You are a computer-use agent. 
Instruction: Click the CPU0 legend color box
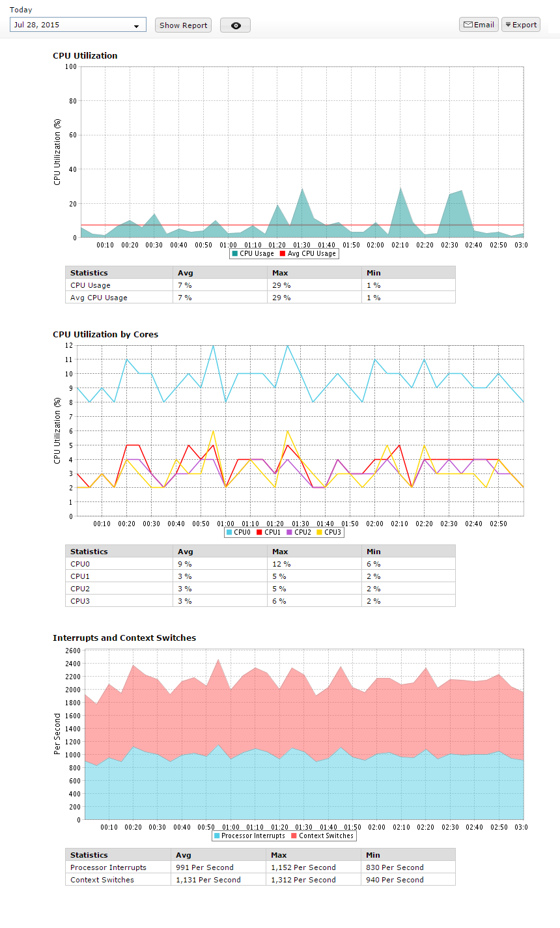point(229,533)
